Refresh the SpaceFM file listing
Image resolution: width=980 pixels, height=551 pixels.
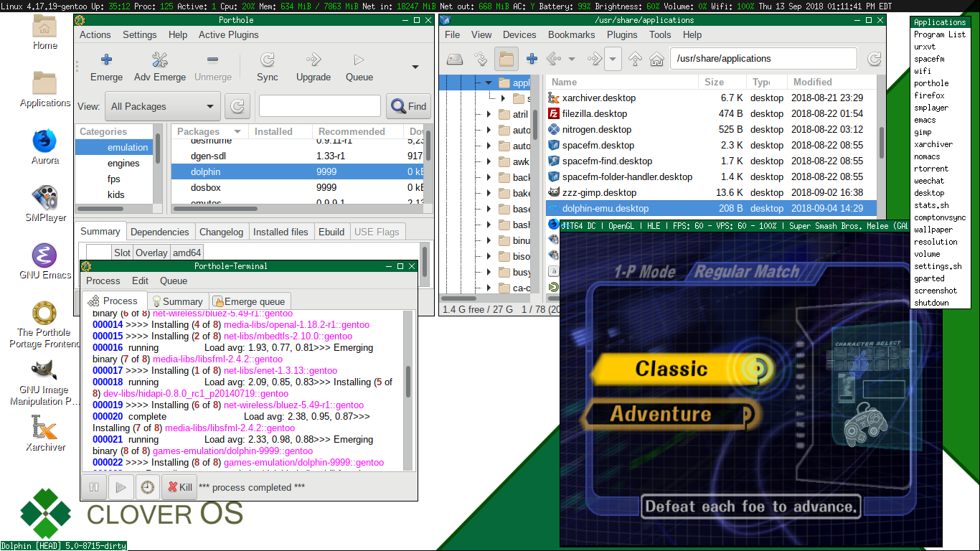tap(875, 59)
